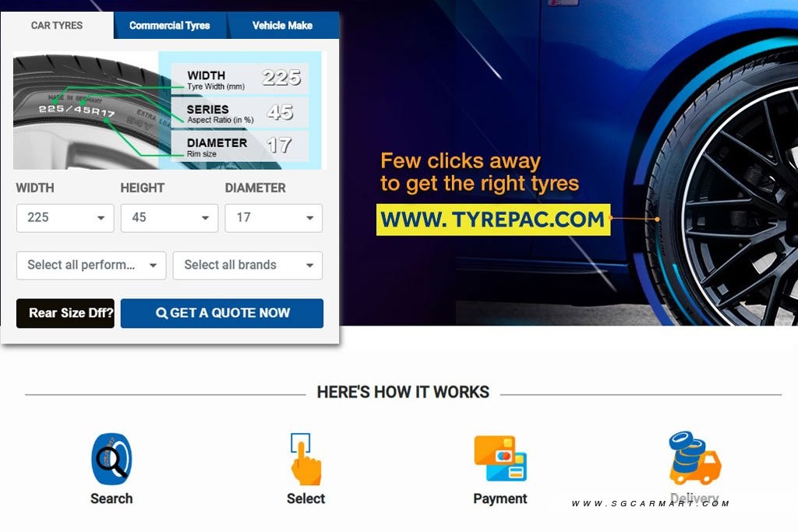Click the tyre sidewall diagram image

[86, 109]
